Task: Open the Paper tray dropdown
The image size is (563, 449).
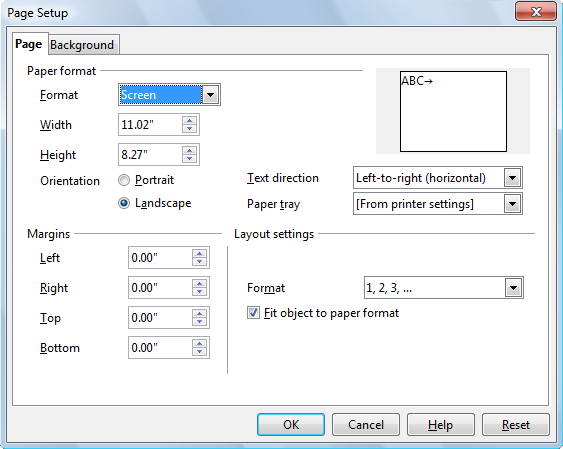Action: 437,204
